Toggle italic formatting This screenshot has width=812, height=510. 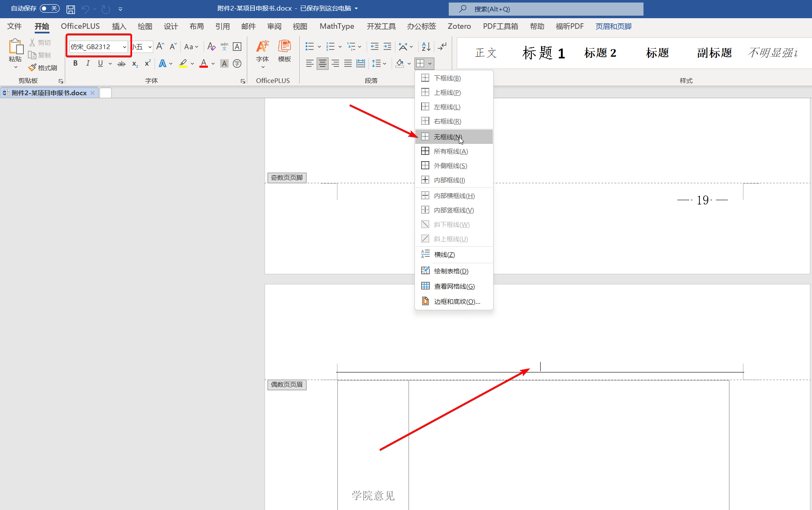pyautogui.click(x=88, y=63)
